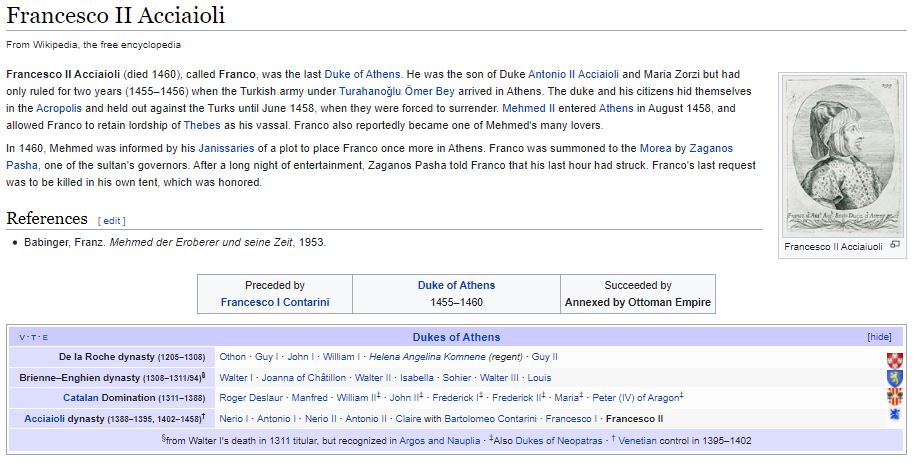Open the Brienne coat of arms icon
Image resolution: width=916 pixels, height=466 pixels.
pos(894,378)
